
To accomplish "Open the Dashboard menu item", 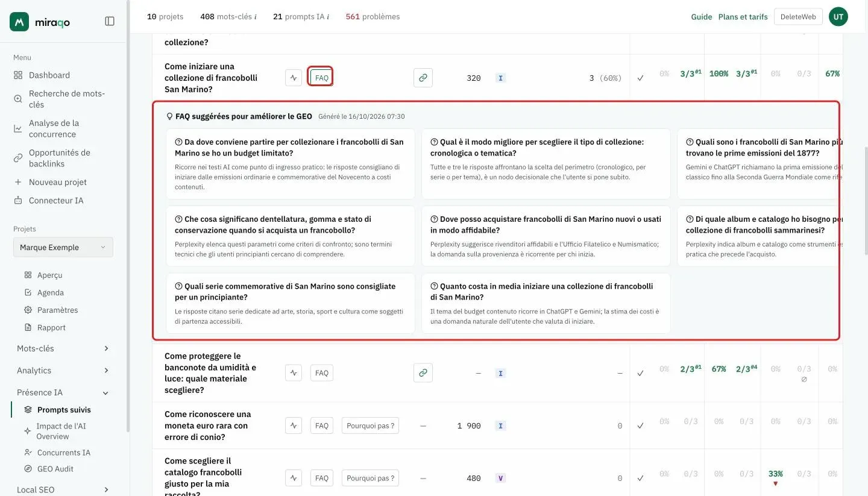I will tap(49, 75).
